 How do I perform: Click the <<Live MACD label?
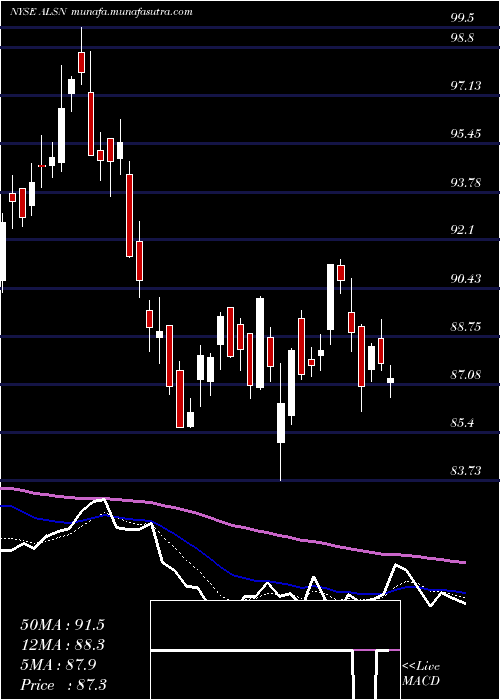pos(421,674)
